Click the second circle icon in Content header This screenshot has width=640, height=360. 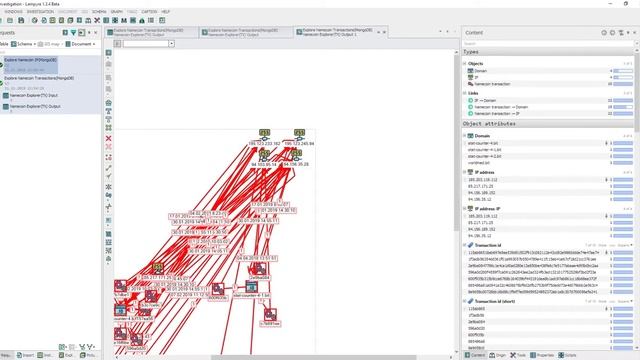612,33
